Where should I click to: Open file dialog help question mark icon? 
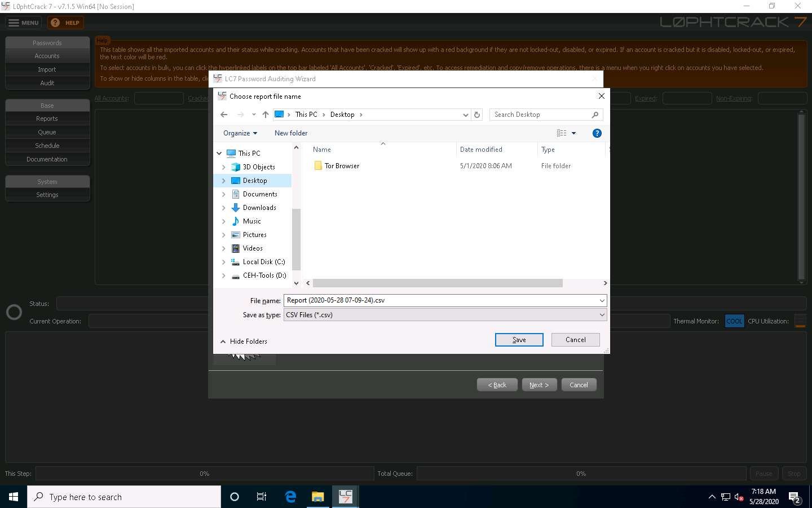coord(597,133)
